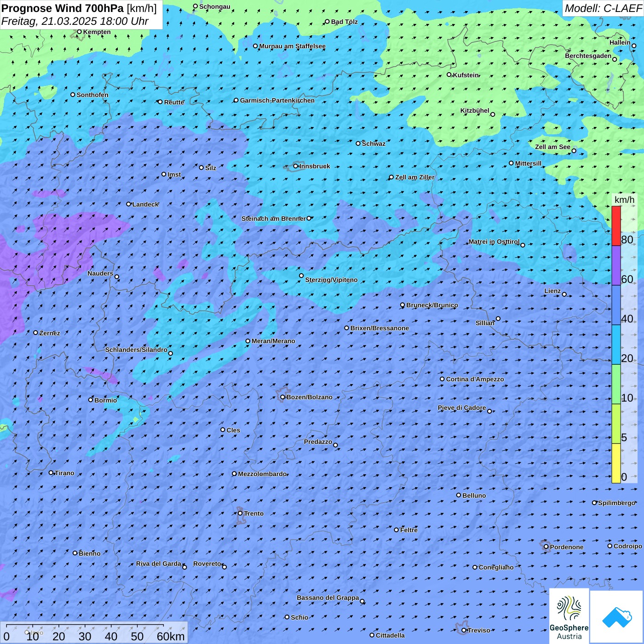Select the Lienz city label
The height and width of the screenshot is (644, 644).
(x=552, y=291)
